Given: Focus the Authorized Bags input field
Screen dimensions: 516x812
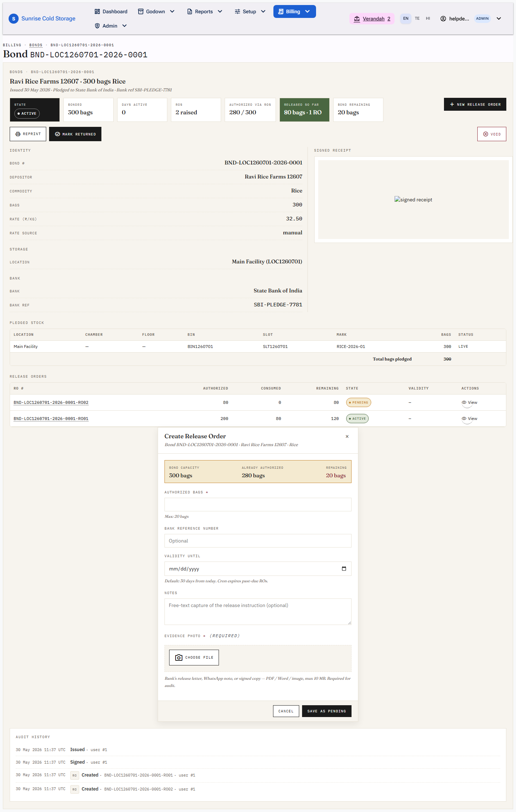Looking at the screenshot, I should click(258, 505).
